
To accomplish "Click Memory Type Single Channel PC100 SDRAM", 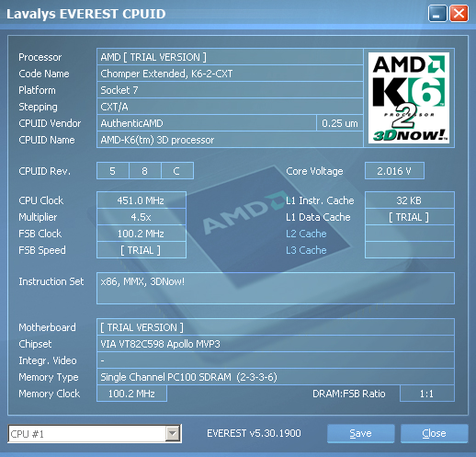I will (276, 377).
